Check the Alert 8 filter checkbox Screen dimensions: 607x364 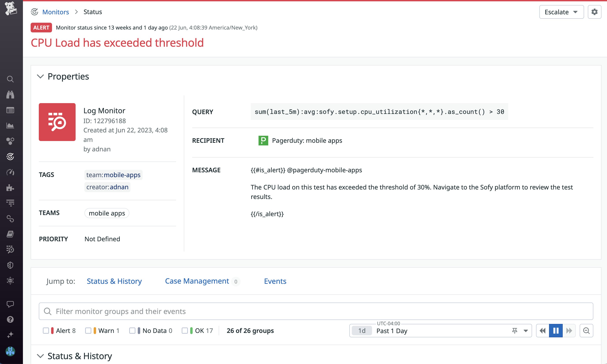click(46, 330)
